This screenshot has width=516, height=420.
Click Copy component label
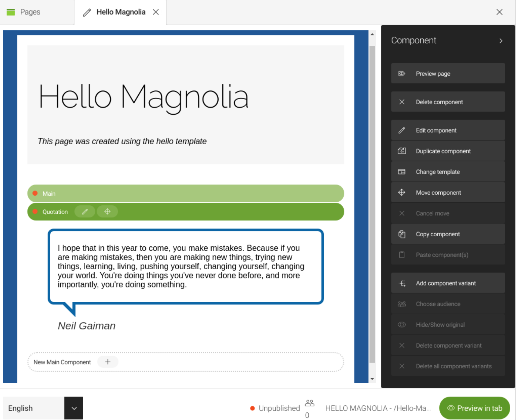pyautogui.click(x=438, y=234)
